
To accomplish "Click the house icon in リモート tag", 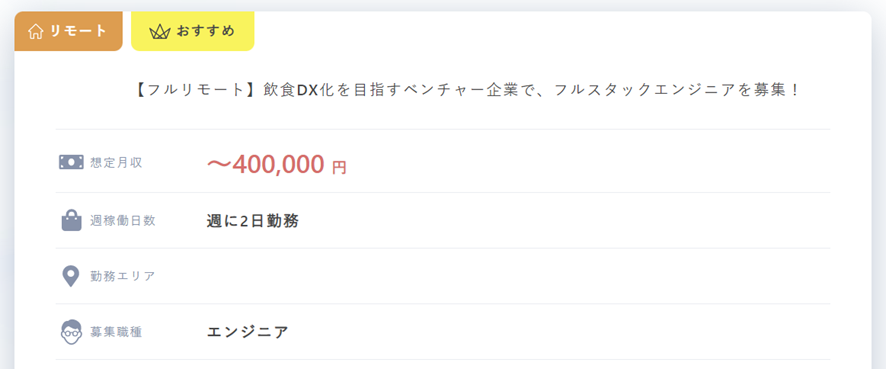I will pos(36,31).
